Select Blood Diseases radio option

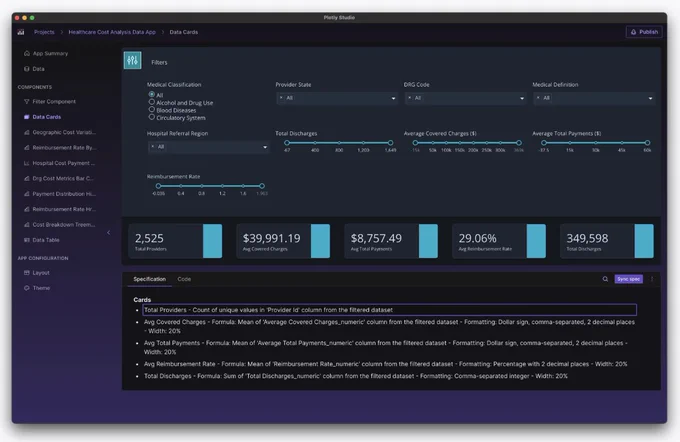click(151, 109)
